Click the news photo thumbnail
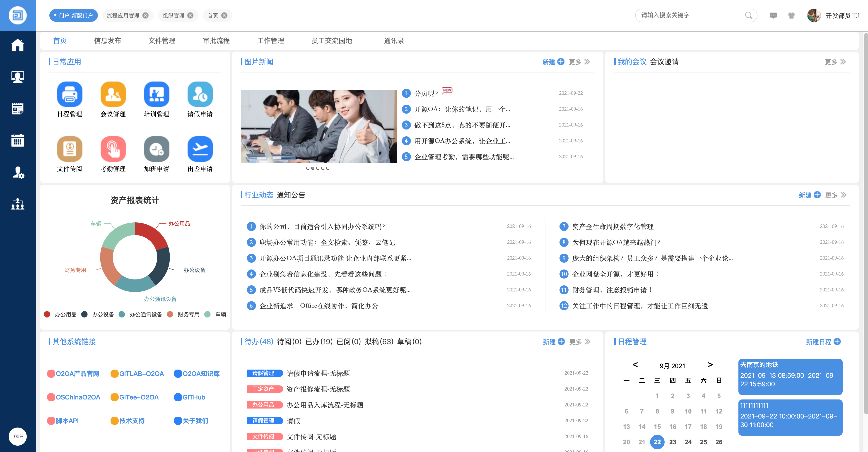868x452 pixels. point(319,126)
